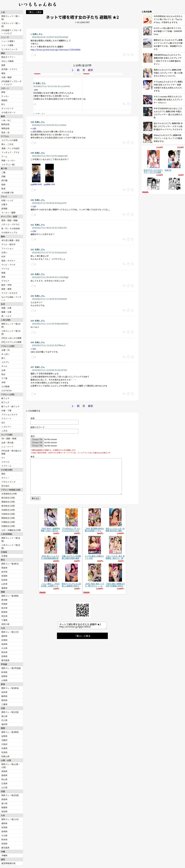Viewport: 185px width, 868px height.
Task: Click the report/ban icon on post 1
Action: click(132, 55)
